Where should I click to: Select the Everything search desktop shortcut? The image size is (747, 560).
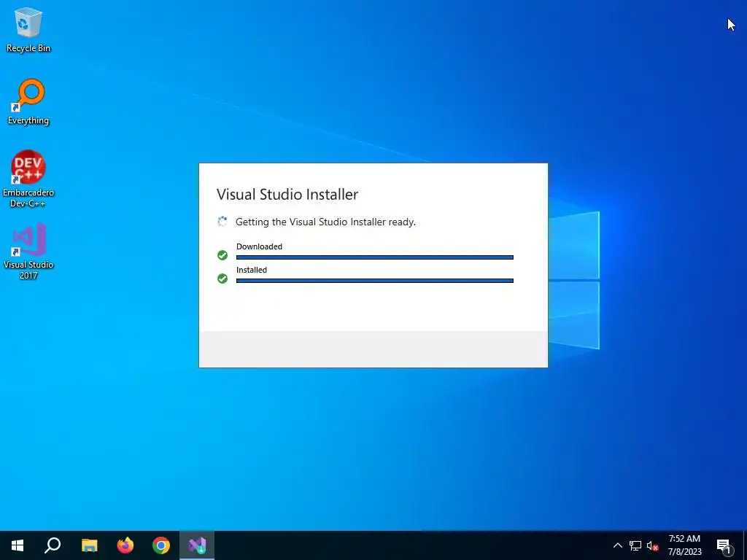pyautogui.click(x=28, y=102)
